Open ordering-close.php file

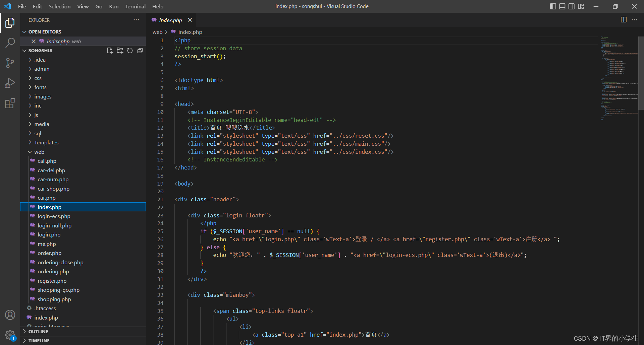[83, 262]
